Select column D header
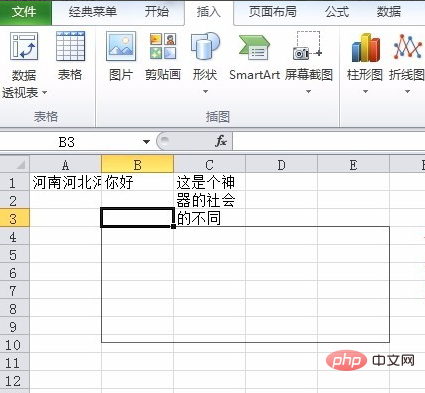This screenshot has width=425, height=393. click(281, 164)
